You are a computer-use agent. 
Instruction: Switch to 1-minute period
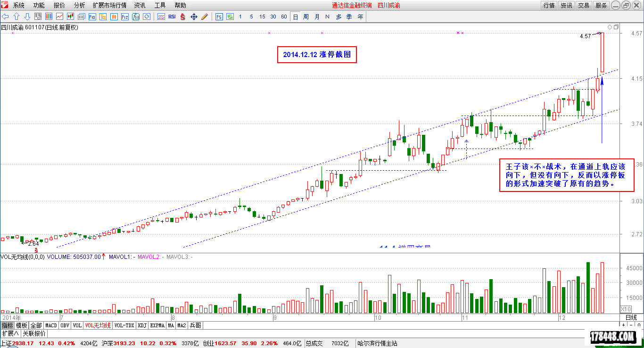[x=240, y=17]
